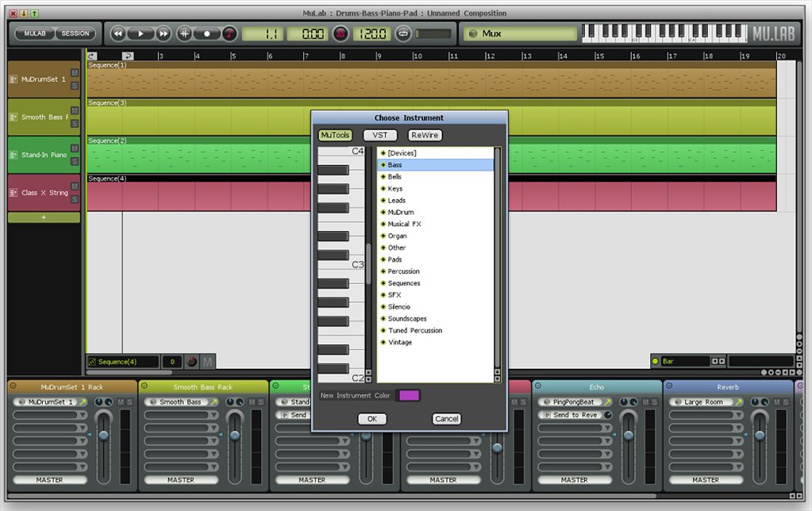Open the SESSION menu
Viewport: 812px width, 511px height.
pyautogui.click(x=75, y=33)
